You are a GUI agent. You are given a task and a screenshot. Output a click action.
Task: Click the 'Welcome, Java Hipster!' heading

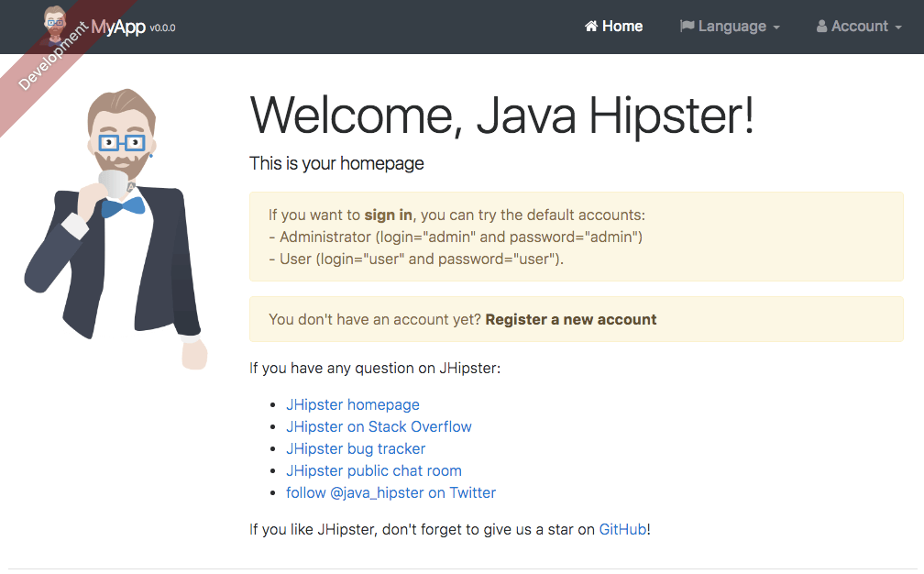coord(501,116)
